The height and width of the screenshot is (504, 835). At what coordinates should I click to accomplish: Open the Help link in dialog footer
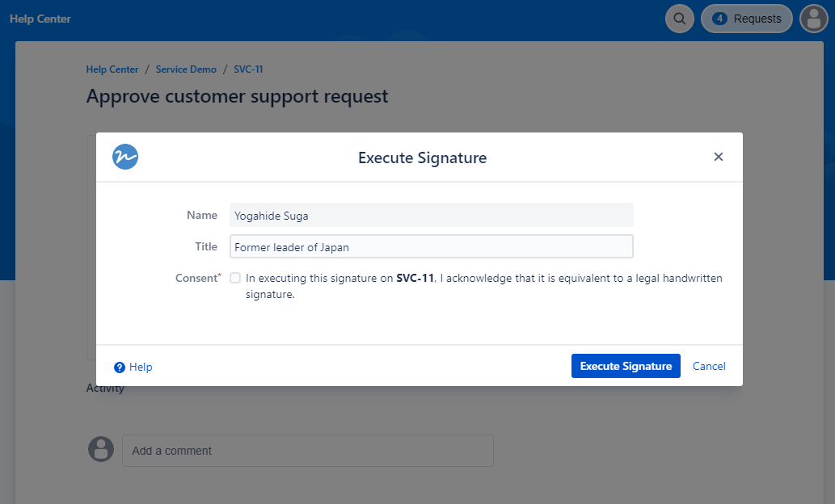pos(141,367)
